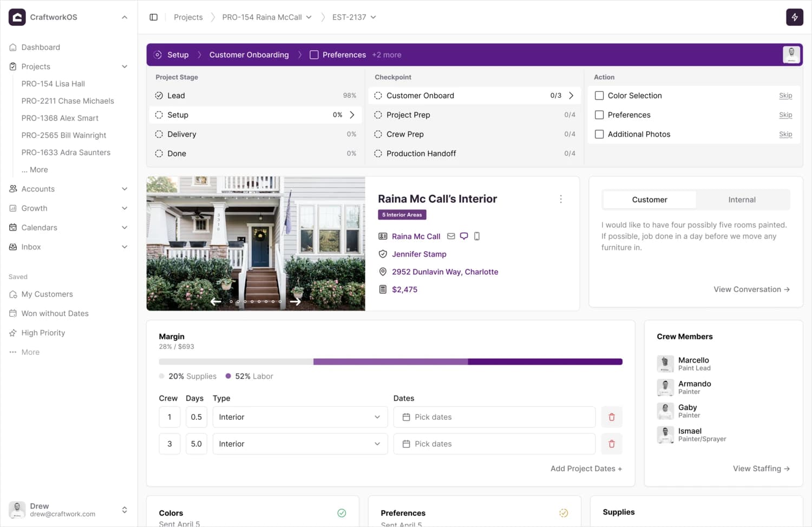
Task: Check the Color Selection checkbox
Action: [x=599, y=96]
